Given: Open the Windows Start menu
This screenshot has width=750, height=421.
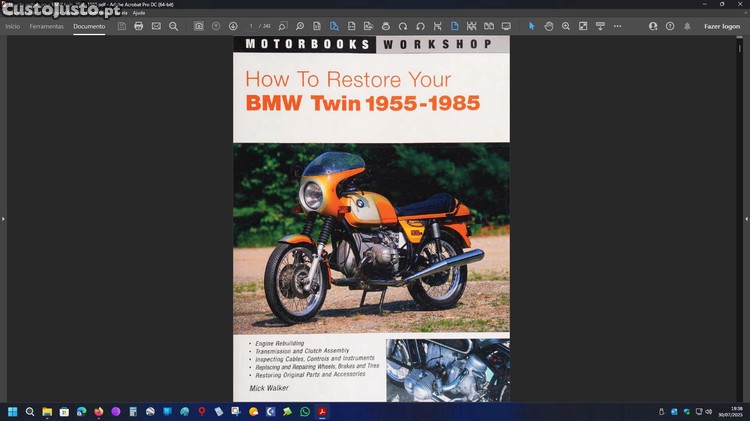Looking at the screenshot, I should coord(13,411).
